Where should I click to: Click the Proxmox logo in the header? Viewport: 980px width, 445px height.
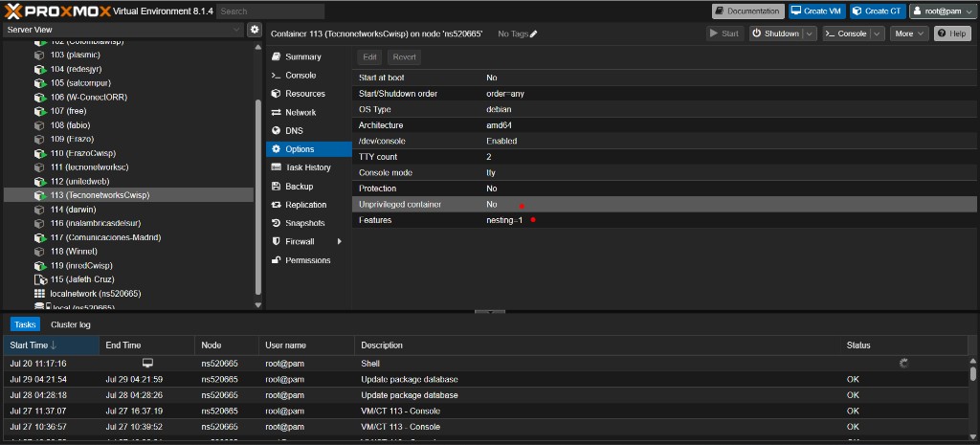(58, 11)
